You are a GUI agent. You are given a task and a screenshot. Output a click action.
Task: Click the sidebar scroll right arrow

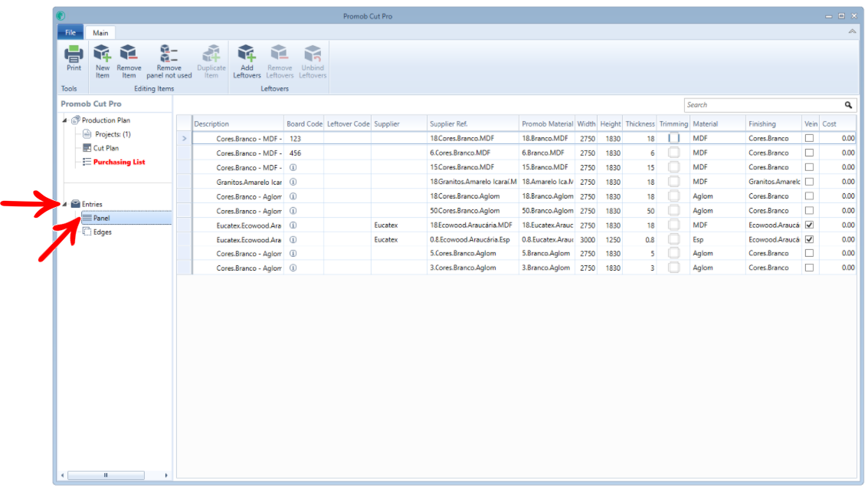[x=166, y=475]
